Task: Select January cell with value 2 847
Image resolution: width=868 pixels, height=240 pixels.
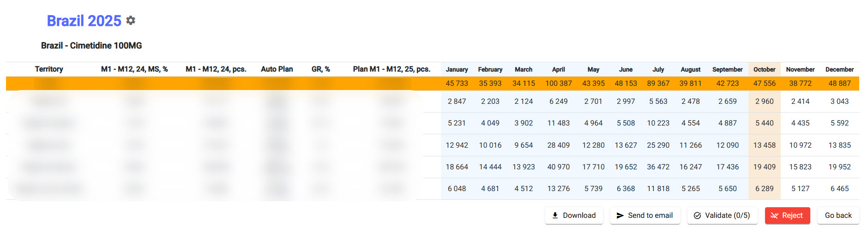Action: pos(457,102)
